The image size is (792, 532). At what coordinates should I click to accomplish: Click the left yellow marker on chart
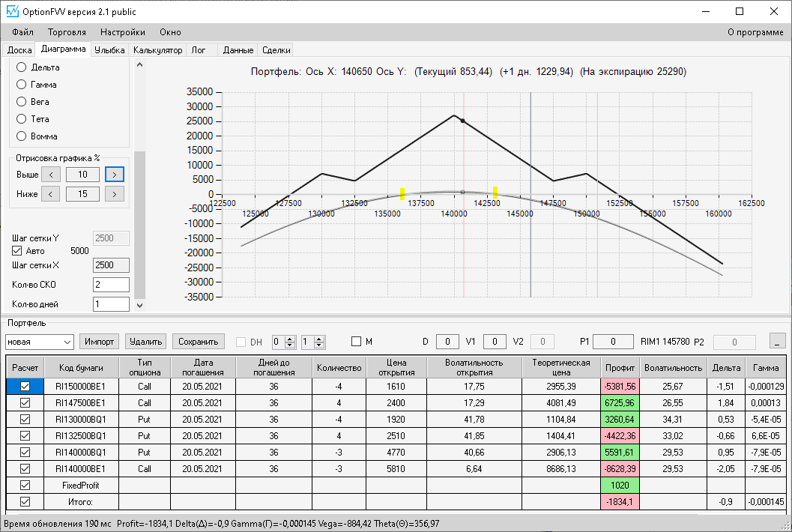402,193
